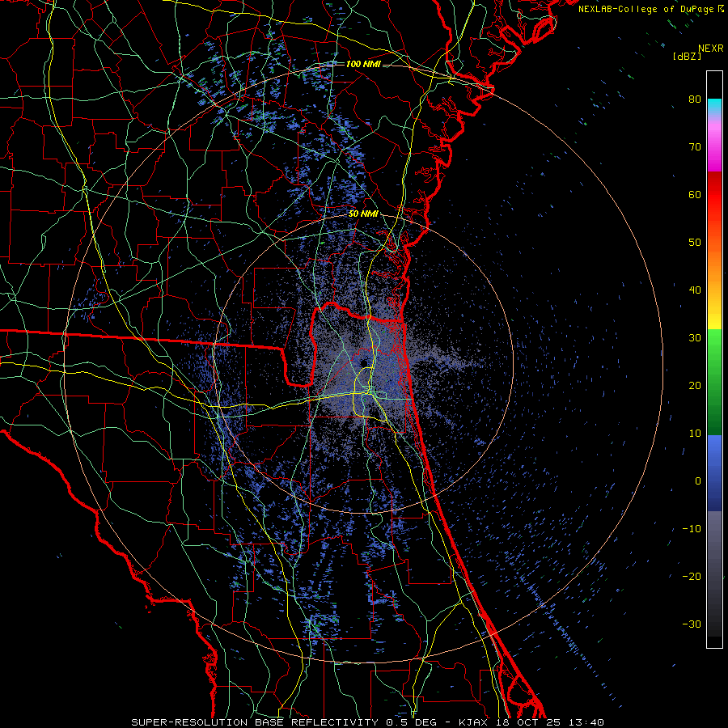Click the black dot marking the radar site
The image size is (728, 728).
click(364, 362)
